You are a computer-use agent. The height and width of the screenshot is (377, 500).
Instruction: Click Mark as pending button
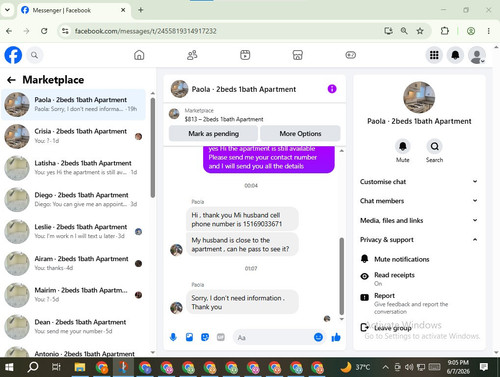pyautogui.click(x=213, y=134)
